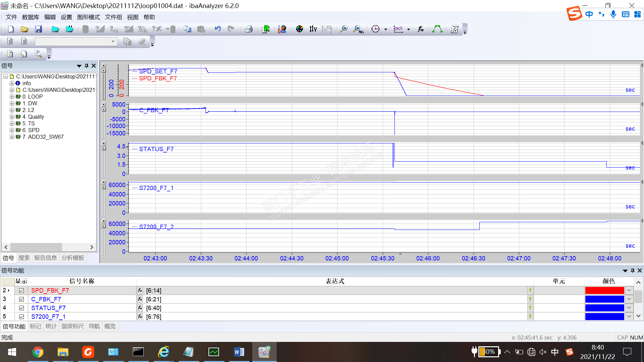Open the fx expression editor icon
This screenshot has height=362, width=644.
[x=420, y=29]
